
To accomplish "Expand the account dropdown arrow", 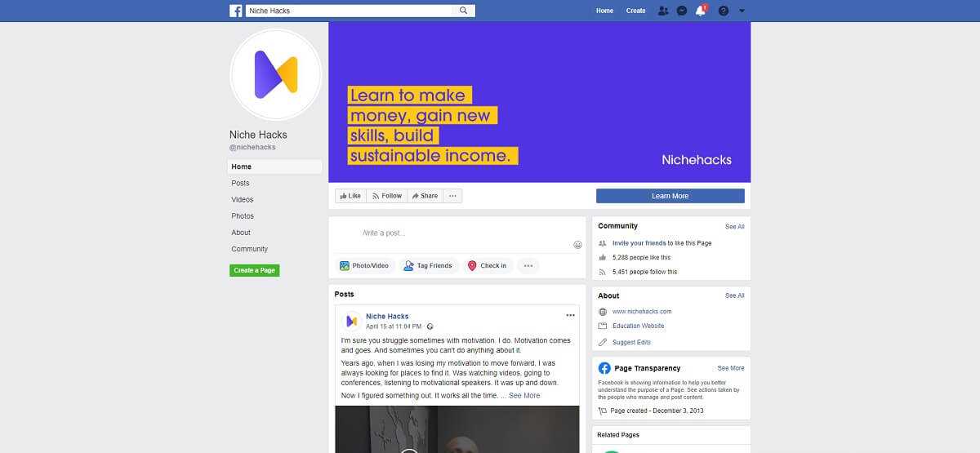I will click(742, 11).
